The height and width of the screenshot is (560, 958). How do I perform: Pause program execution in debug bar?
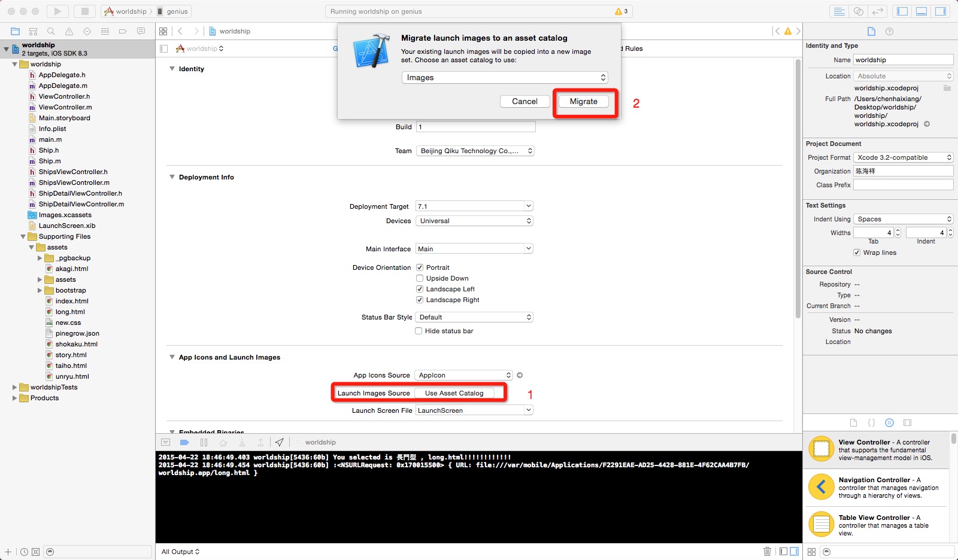(x=204, y=442)
